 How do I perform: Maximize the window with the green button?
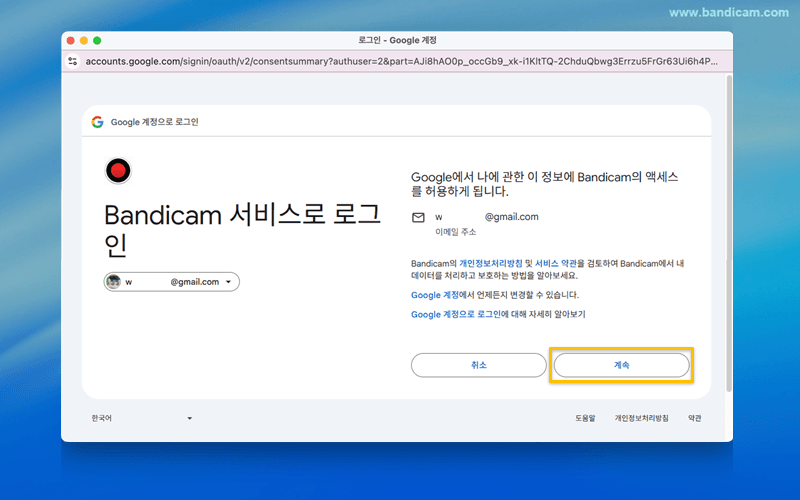(97, 40)
